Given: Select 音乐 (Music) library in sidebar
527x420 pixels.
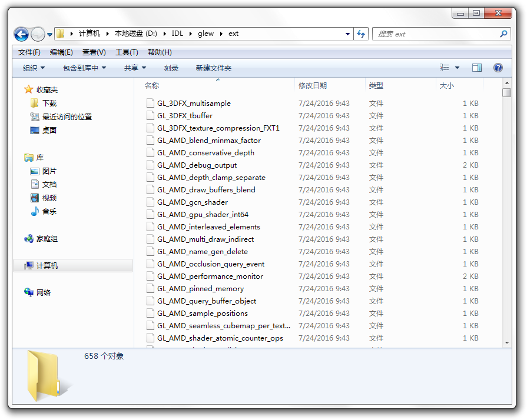Looking at the screenshot, I should tap(49, 211).
